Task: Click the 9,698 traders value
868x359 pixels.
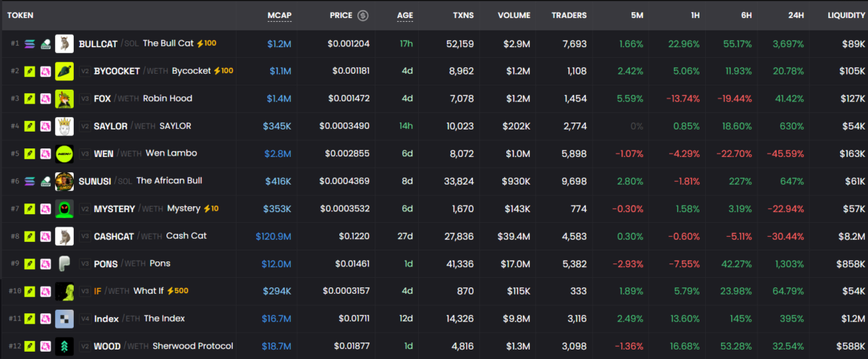Action: [574, 181]
